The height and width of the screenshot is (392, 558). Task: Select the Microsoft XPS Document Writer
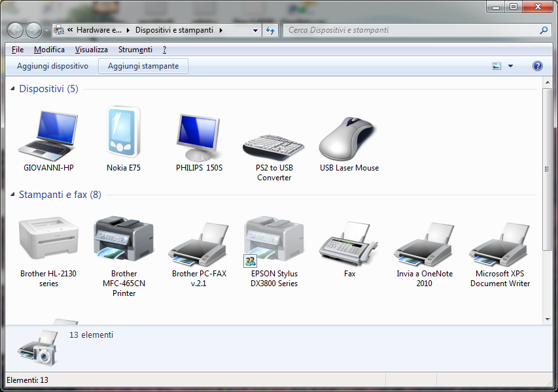click(x=499, y=242)
